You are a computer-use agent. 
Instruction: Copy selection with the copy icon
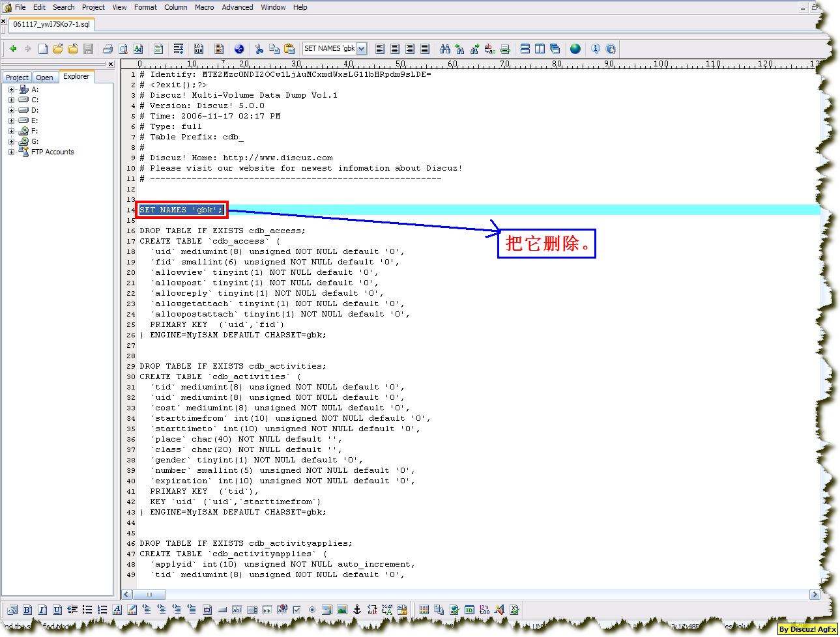274,49
